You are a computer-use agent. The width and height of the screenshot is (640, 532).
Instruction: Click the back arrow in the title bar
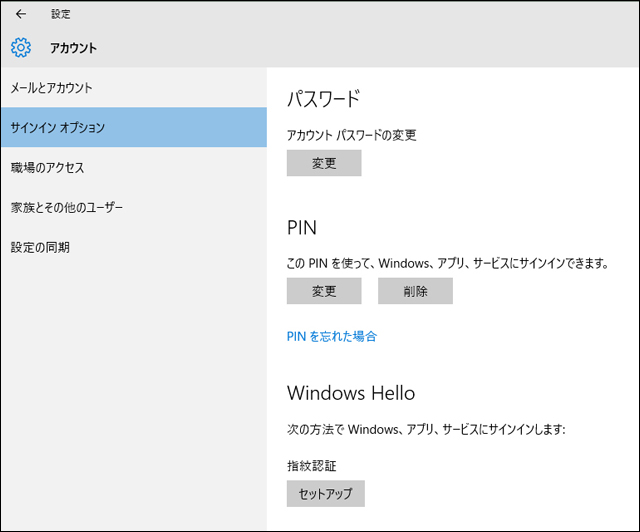click(21, 14)
